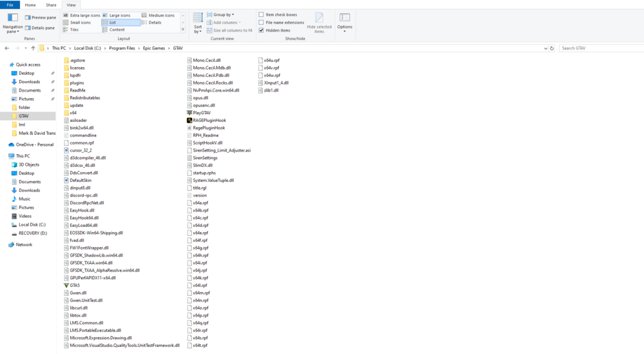Refresh the GTAV folder view
This screenshot has width=644, height=354.
552,48
